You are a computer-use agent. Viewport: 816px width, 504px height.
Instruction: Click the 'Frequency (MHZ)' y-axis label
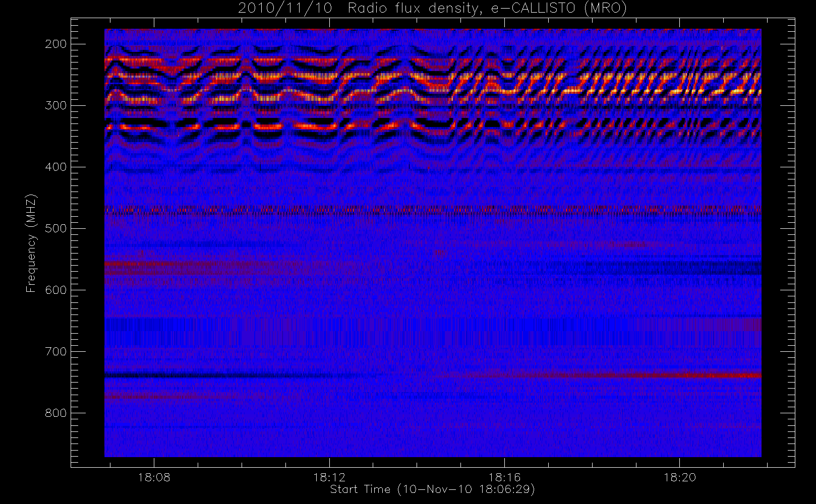point(31,243)
